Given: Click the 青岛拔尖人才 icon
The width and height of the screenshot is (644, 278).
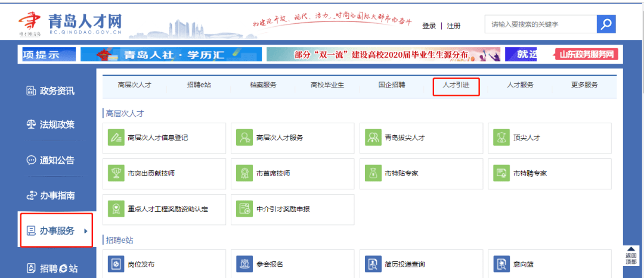Looking at the screenshot, I should pos(373,138).
